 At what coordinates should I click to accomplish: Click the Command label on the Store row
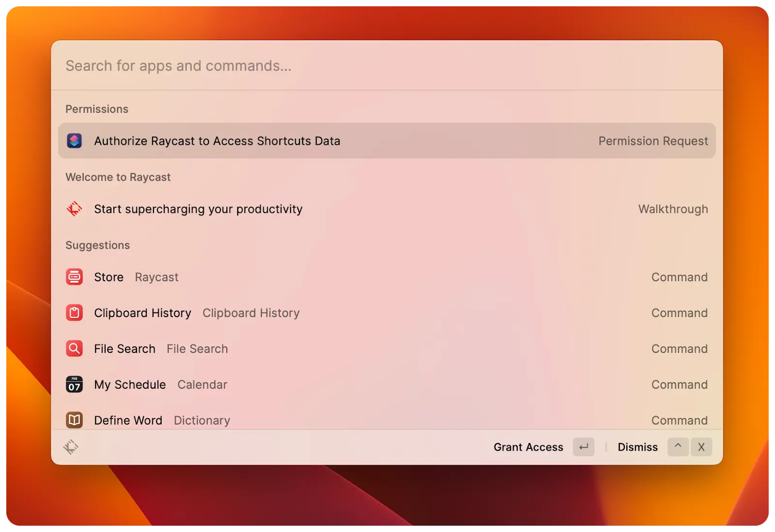(x=680, y=277)
